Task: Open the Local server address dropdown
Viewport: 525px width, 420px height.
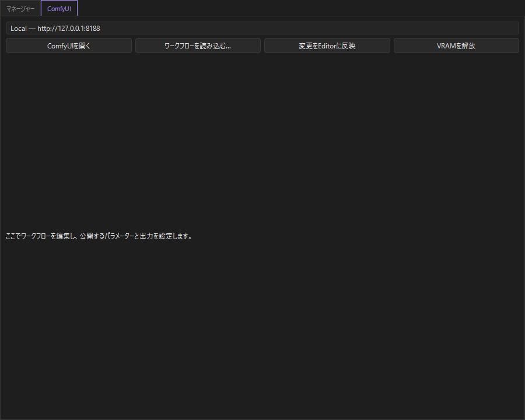Action: pyautogui.click(x=262, y=28)
